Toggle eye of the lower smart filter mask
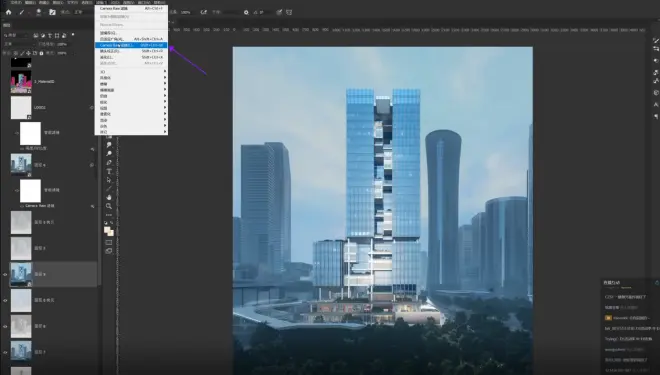The width and height of the screenshot is (660, 375). click(16, 190)
